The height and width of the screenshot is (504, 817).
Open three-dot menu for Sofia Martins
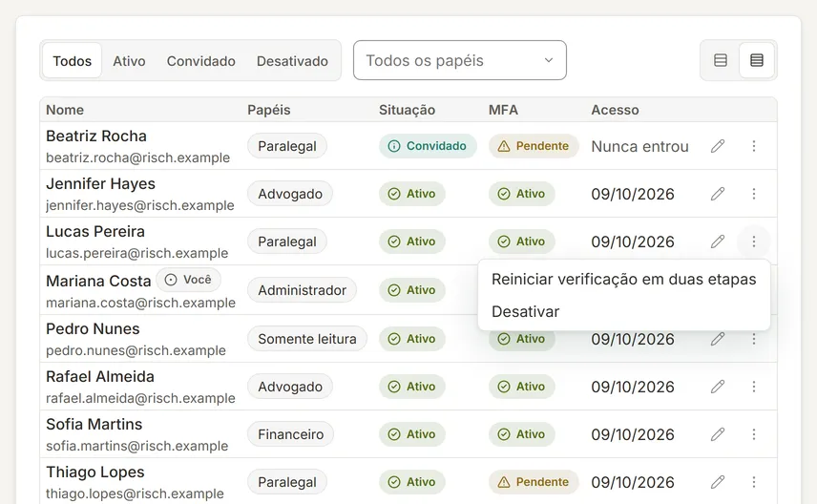coord(753,434)
